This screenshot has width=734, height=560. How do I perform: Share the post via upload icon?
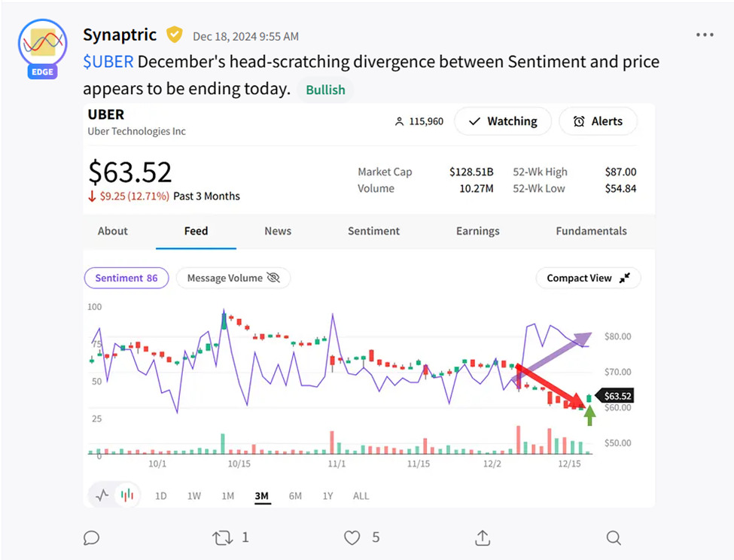483,537
